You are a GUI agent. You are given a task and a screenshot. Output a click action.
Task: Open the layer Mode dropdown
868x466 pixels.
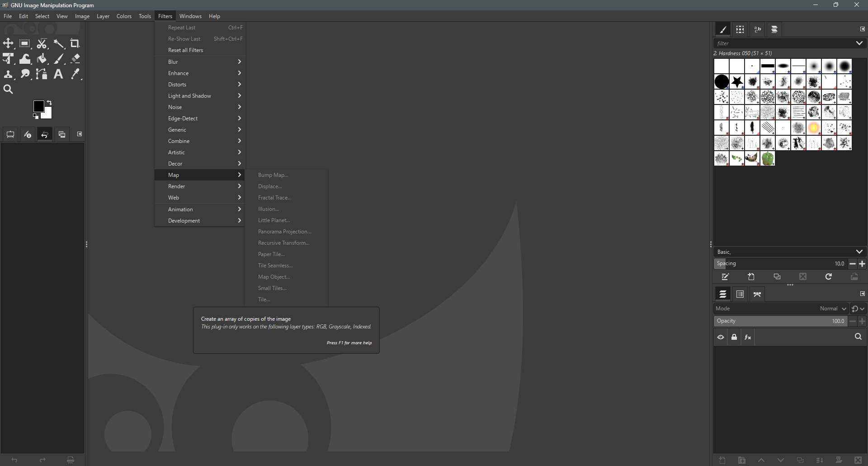tap(781, 309)
